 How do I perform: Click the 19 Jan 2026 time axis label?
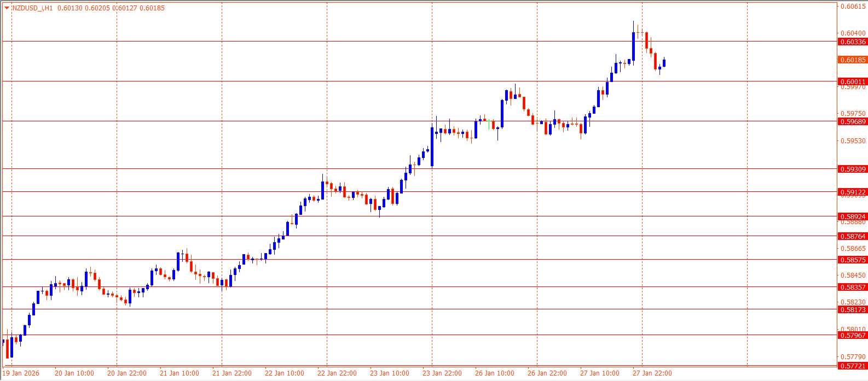click(x=21, y=373)
